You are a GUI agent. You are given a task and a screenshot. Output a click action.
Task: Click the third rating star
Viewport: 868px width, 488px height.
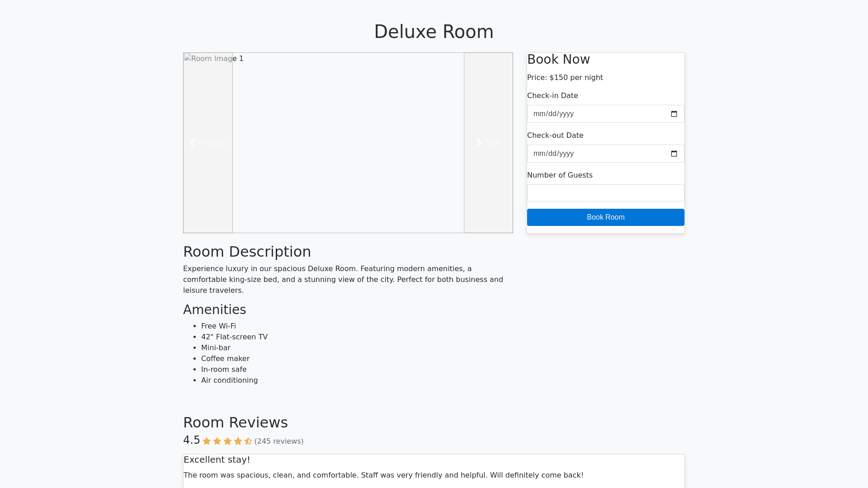coord(227,441)
